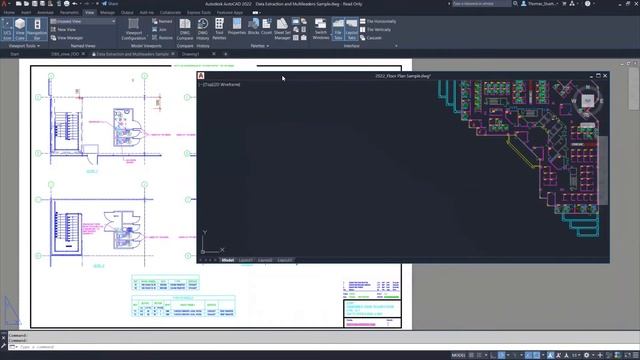Click MODEL button in status bar

458,355
